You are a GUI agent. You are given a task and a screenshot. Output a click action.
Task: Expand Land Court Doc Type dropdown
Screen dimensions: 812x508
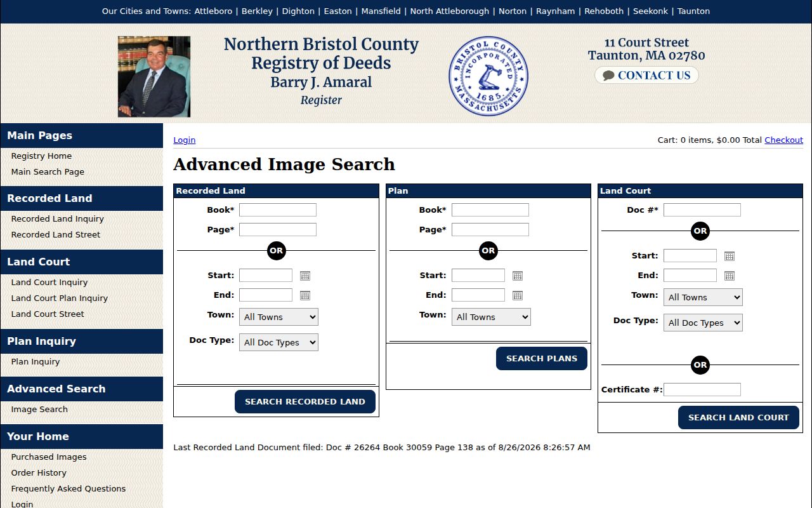click(x=703, y=323)
